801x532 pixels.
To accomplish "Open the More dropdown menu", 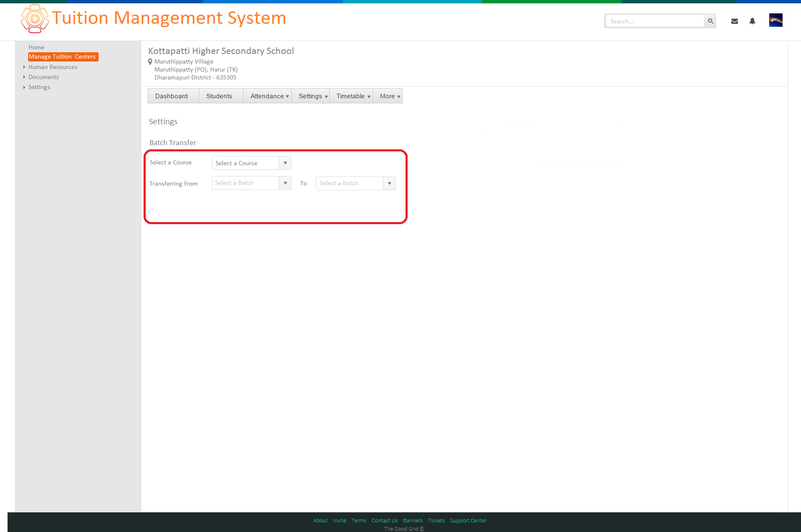I will point(388,96).
